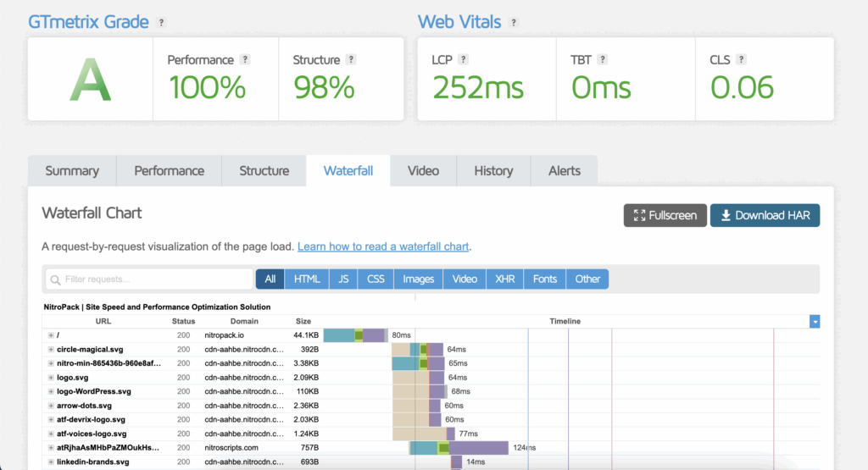Filter requests by Other type
Screen dimensions: 868x470
(x=587, y=279)
